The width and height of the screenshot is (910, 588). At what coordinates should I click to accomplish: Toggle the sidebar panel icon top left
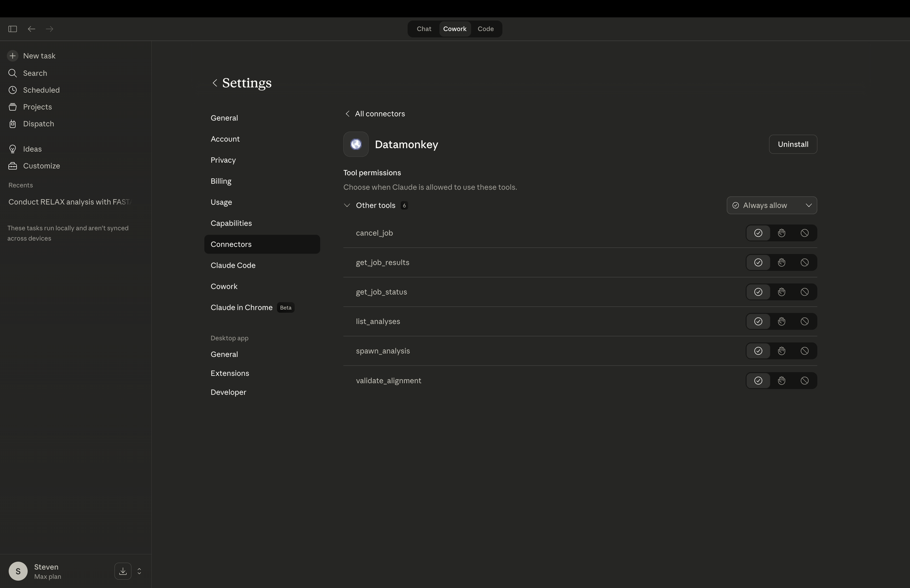click(x=13, y=29)
